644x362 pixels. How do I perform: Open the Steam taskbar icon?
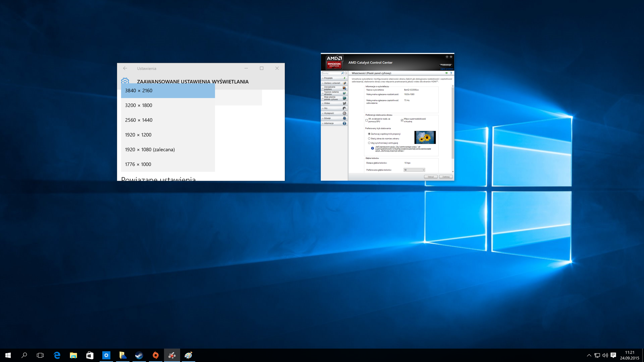[x=139, y=355]
